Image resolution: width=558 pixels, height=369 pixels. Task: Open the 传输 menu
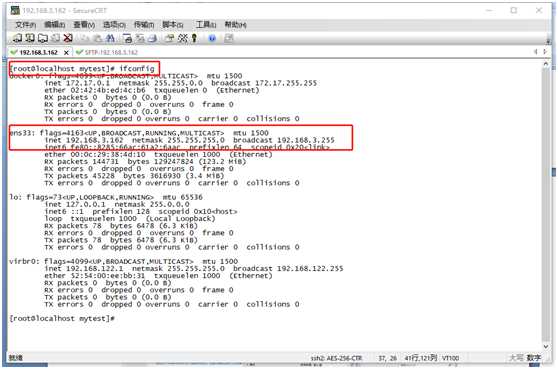pyautogui.click(x=144, y=25)
